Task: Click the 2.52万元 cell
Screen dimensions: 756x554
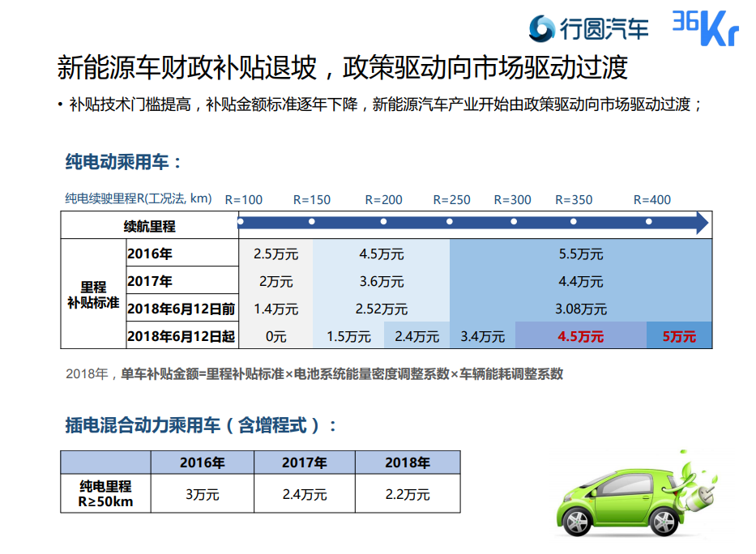Action: pyautogui.click(x=382, y=309)
